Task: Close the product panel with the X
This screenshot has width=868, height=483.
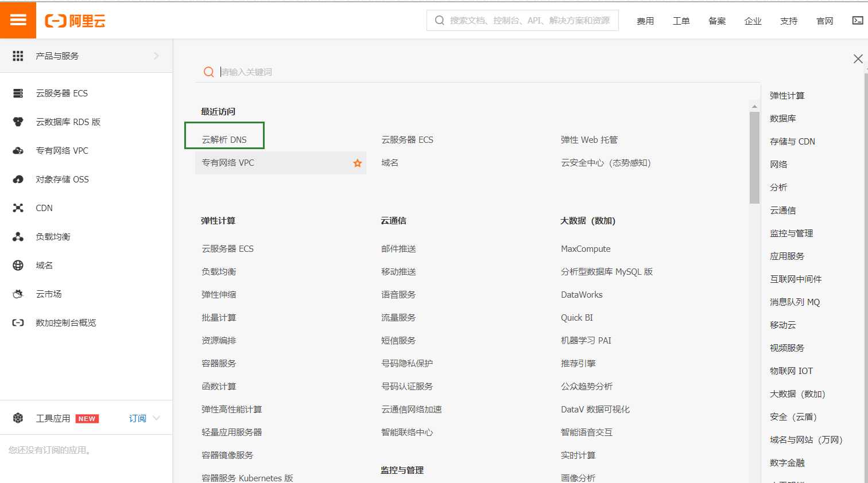Action: (858, 59)
